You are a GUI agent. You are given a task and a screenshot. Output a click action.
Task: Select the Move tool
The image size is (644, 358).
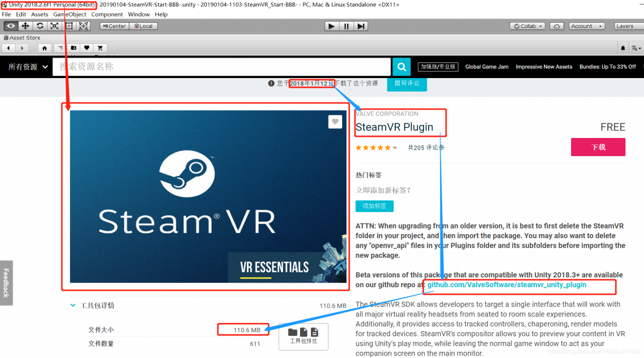point(25,26)
